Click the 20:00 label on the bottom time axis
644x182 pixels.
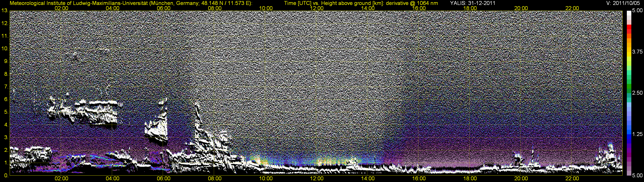pos(521,179)
